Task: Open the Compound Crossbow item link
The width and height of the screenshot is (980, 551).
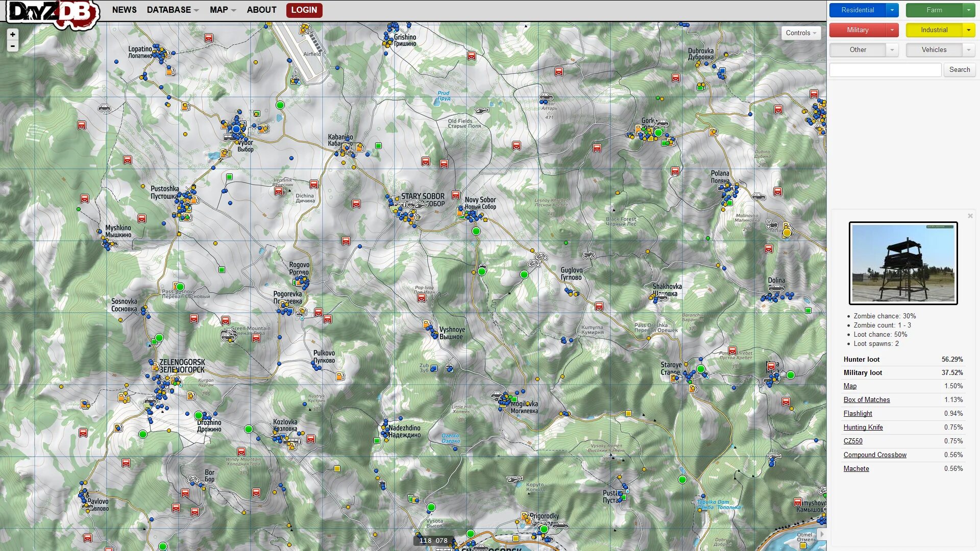Action: click(x=875, y=455)
